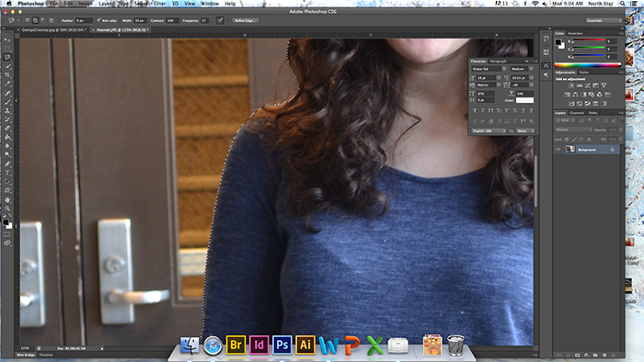This screenshot has height=362, width=644.
Task: Open the Trash in the dock
Action: pos(455,345)
